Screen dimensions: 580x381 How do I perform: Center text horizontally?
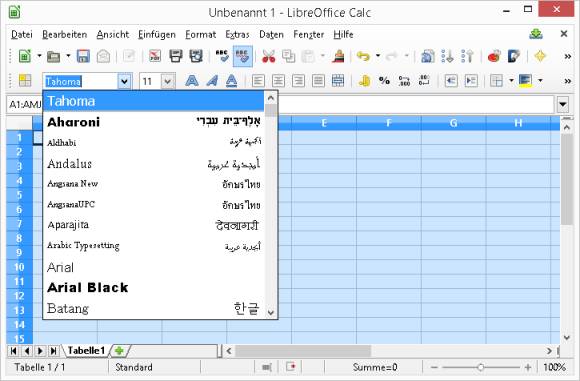tap(278, 81)
